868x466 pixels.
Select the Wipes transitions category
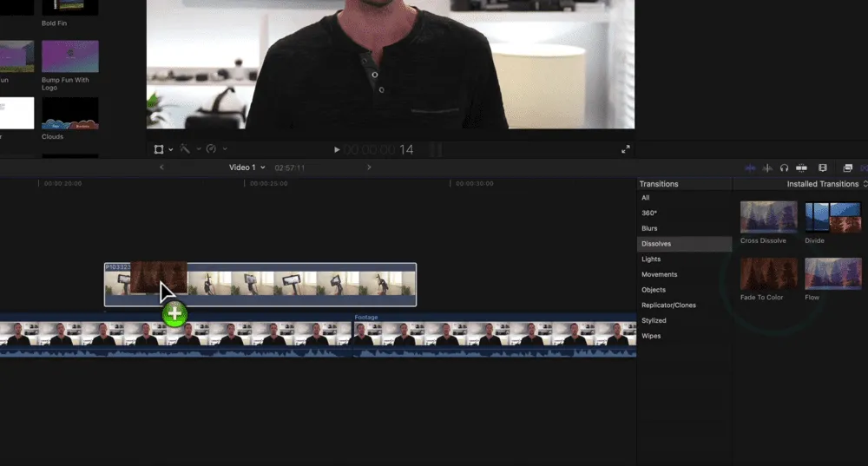pos(651,336)
